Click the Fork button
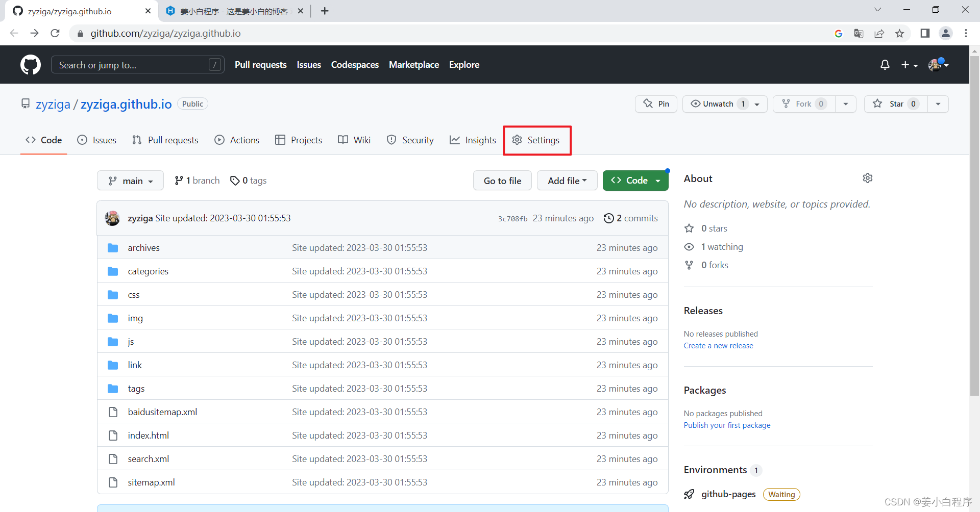The height and width of the screenshot is (512, 980). tap(804, 104)
